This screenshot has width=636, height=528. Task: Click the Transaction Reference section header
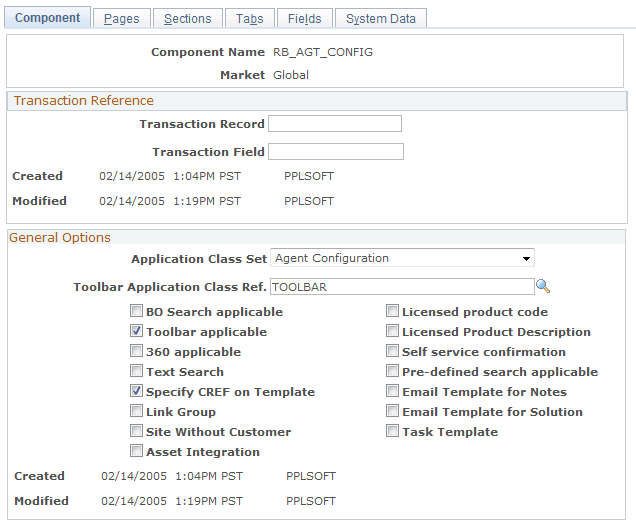click(x=84, y=101)
